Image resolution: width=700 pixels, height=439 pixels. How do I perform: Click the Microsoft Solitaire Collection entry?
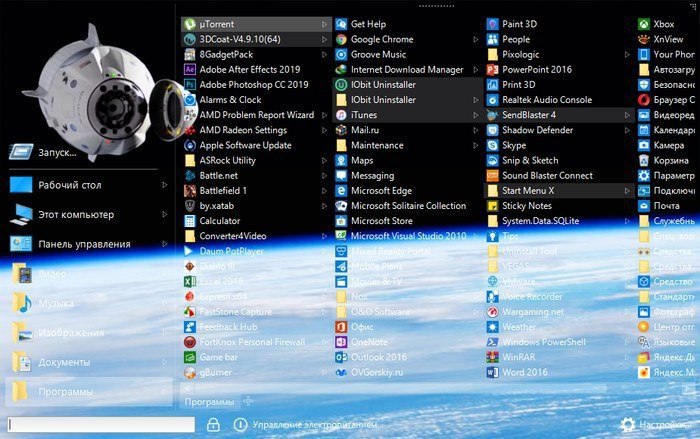408,206
